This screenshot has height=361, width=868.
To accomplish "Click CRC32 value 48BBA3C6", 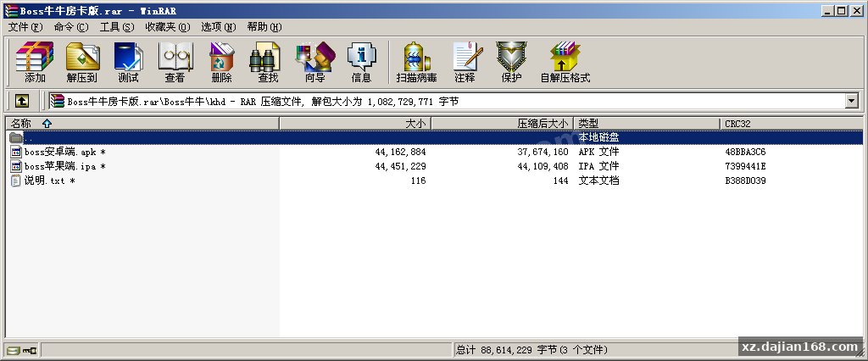I will point(746,152).
